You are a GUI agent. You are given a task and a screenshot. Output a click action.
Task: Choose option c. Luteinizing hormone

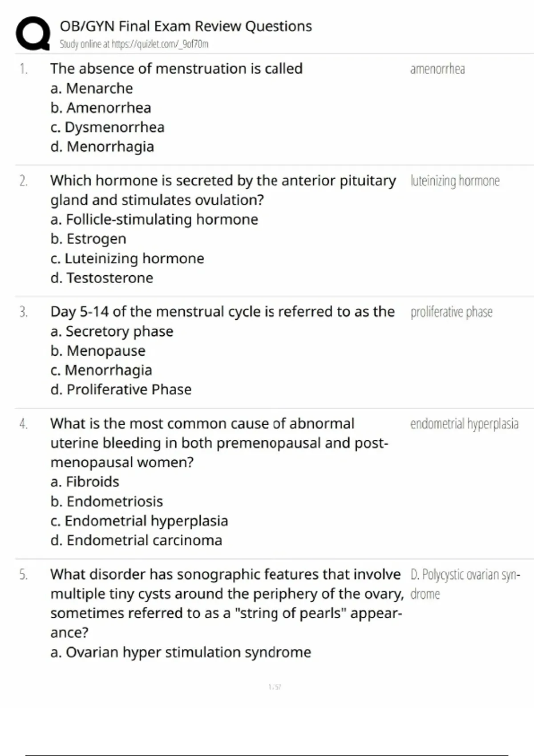click(x=127, y=258)
